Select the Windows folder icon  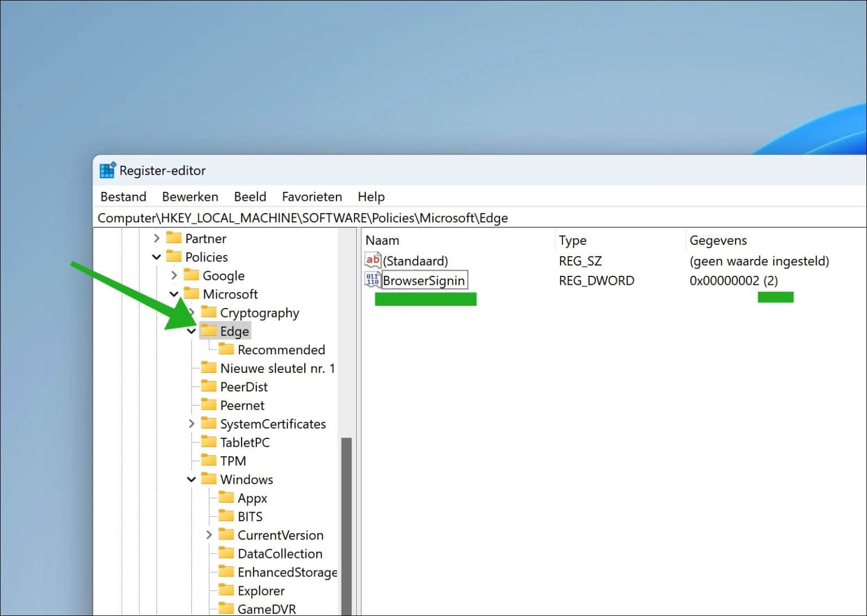tap(209, 479)
